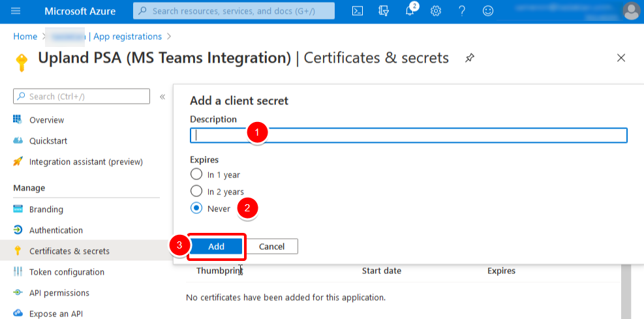Image resolution: width=644 pixels, height=319 pixels.
Task: Open the API permissions menu item
Action: [x=59, y=293]
